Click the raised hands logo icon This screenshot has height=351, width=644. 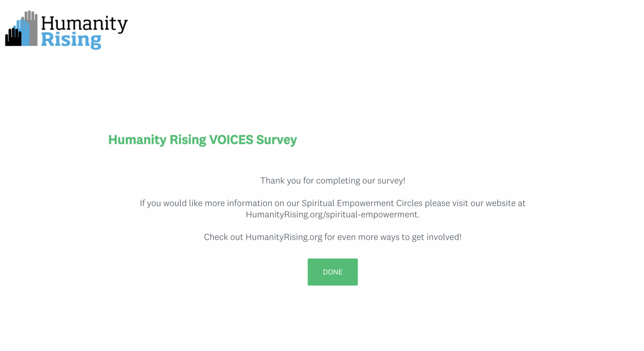coord(22,29)
